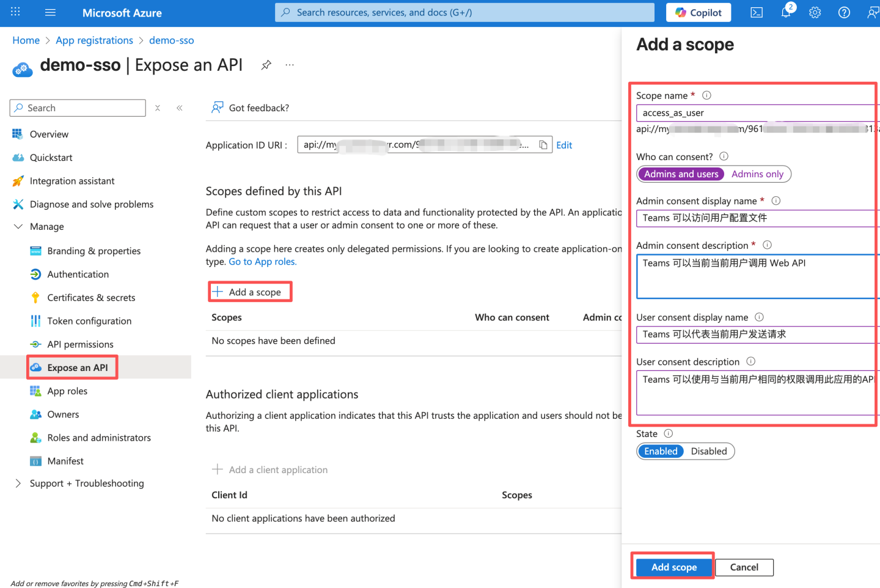Select Admins only consent option

[757, 174]
